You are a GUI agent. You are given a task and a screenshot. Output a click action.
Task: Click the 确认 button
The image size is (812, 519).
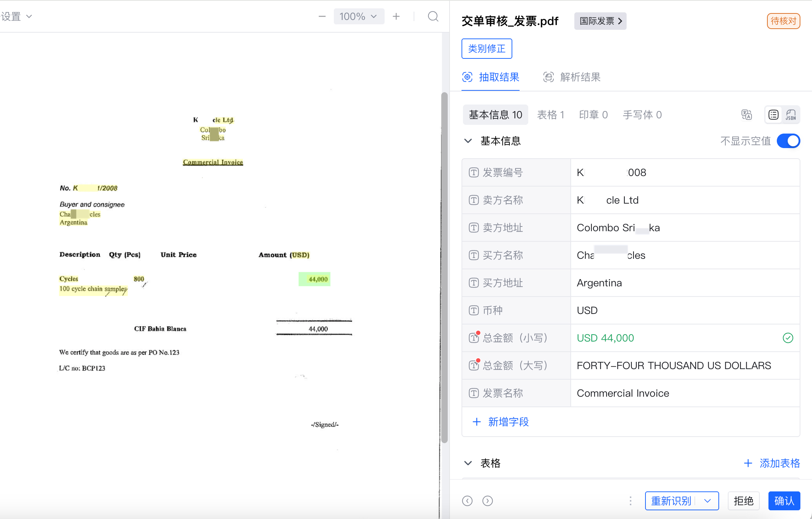[784, 501]
